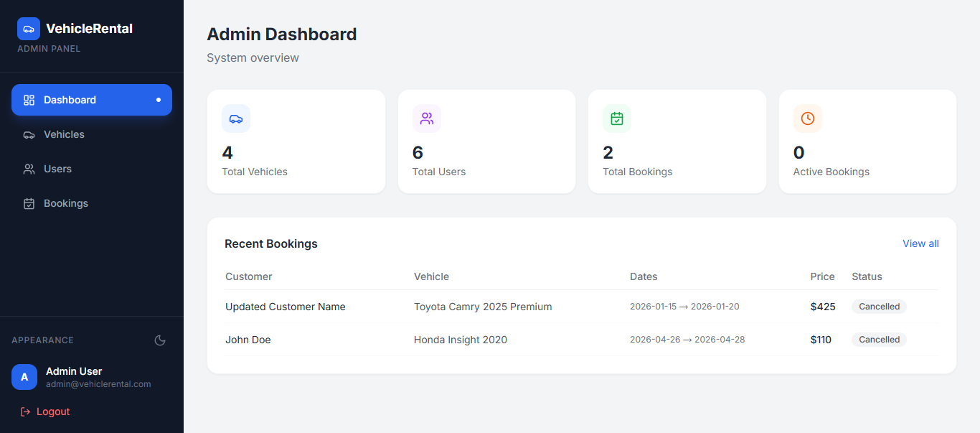Select the Total Vehicles label
The width and height of the screenshot is (980, 433).
255,172
